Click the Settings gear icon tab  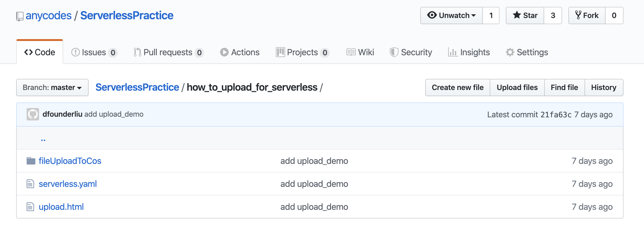point(510,52)
